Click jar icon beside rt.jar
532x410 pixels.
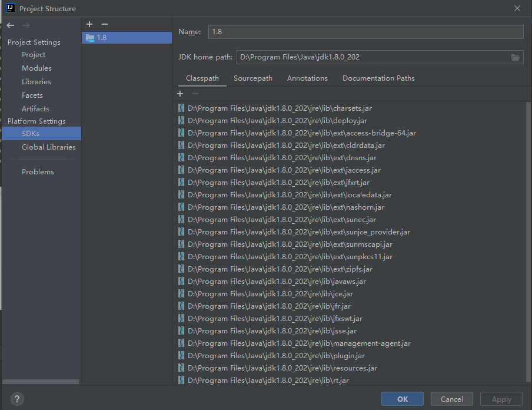181,380
